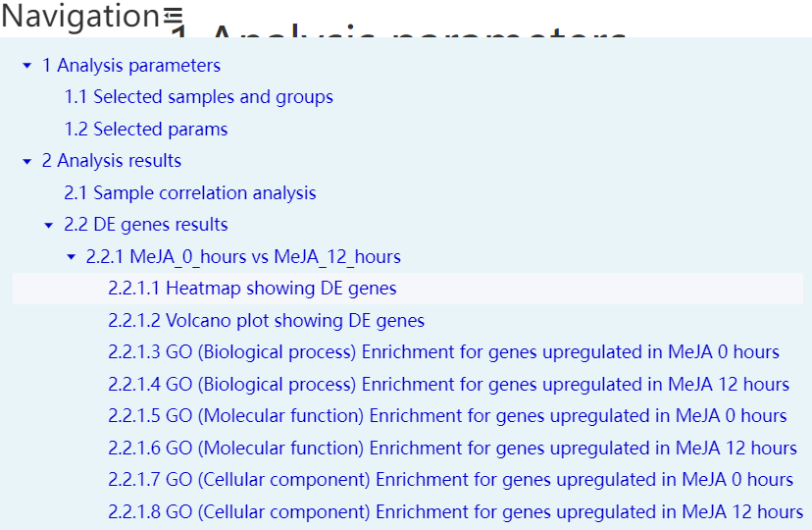Go to 1.1 Selected samples and groups
Image resolution: width=812 pixels, height=530 pixels.
coord(198,97)
